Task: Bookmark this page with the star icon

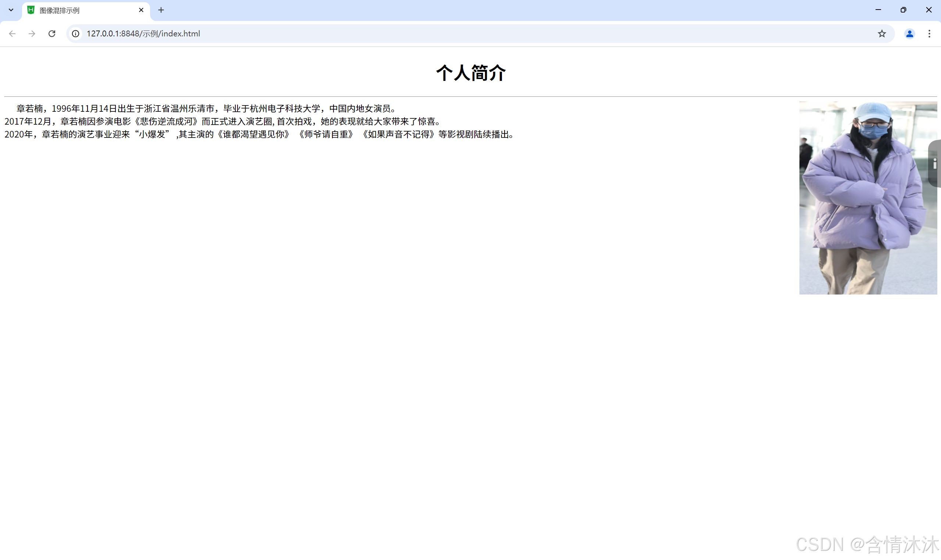Action: 881,33
